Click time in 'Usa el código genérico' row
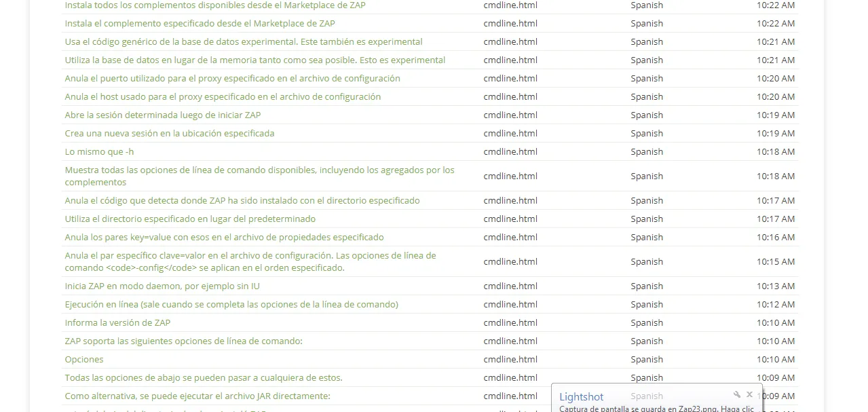Viewport: 868px width, 412px height. coord(776,41)
